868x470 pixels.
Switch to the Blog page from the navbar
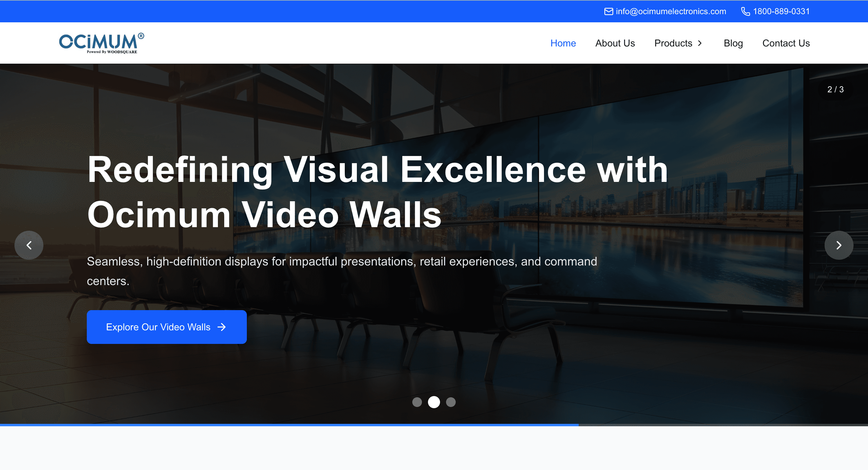[734, 43]
